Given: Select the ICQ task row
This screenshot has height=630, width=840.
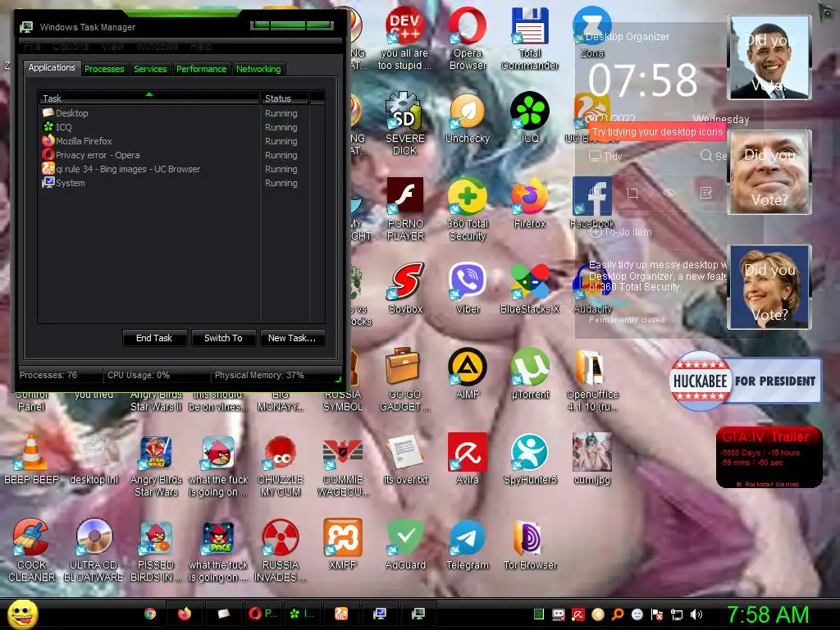Looking at the screenshot, I should click(150, 127).
